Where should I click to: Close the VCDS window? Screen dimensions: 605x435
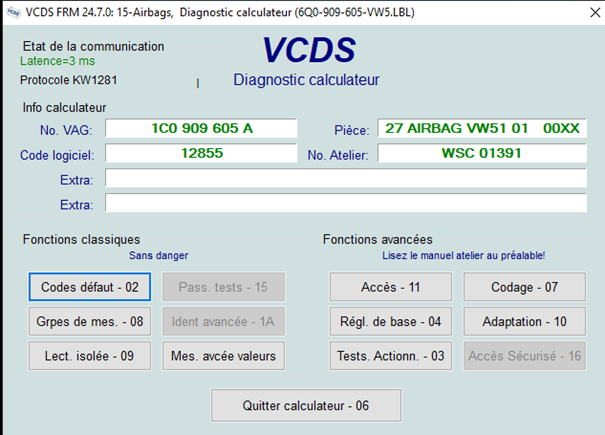coord(595,12)
